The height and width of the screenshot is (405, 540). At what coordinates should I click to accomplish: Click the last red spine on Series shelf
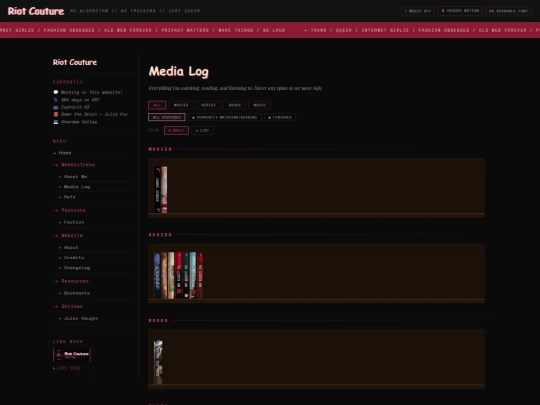tap(200, 275)
